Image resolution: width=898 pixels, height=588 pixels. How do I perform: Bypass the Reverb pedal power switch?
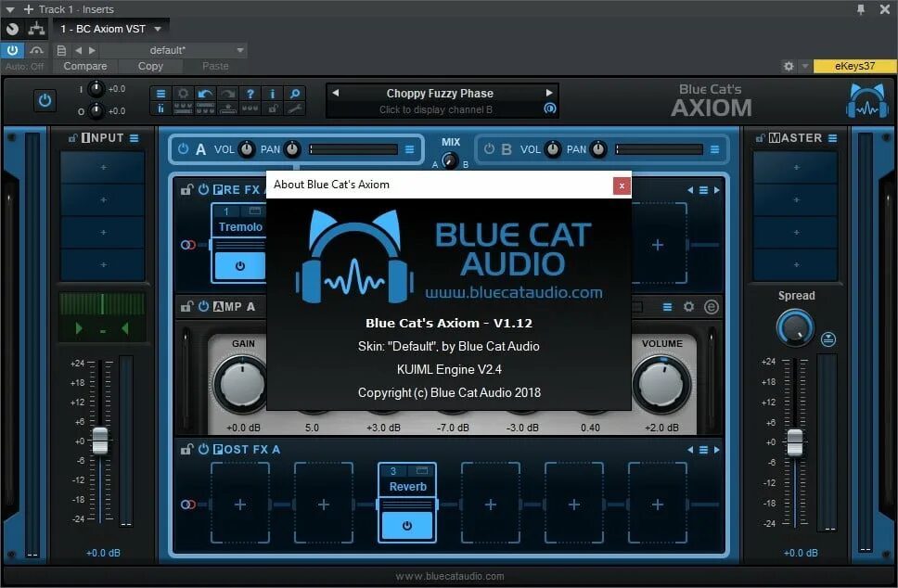406,525
